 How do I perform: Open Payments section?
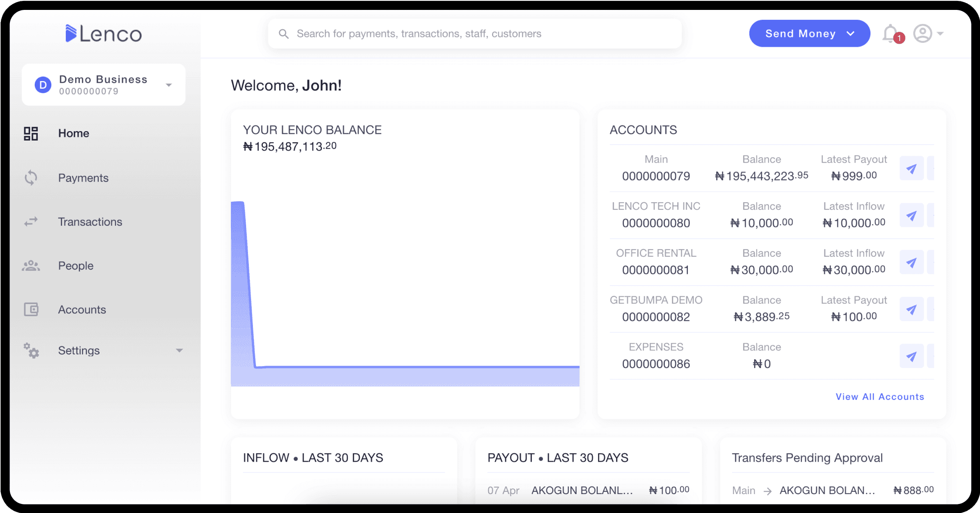[x=83, y=178]
